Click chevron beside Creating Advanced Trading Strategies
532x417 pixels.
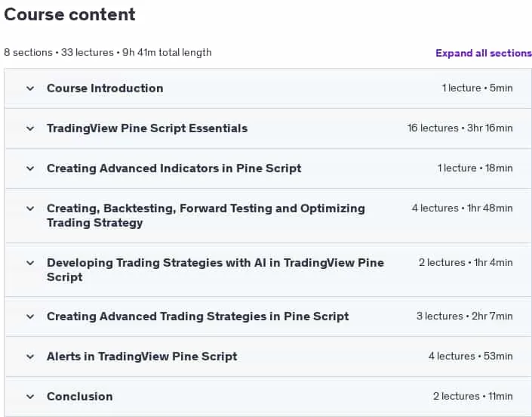pyautogui.click(x=30, y=317)
